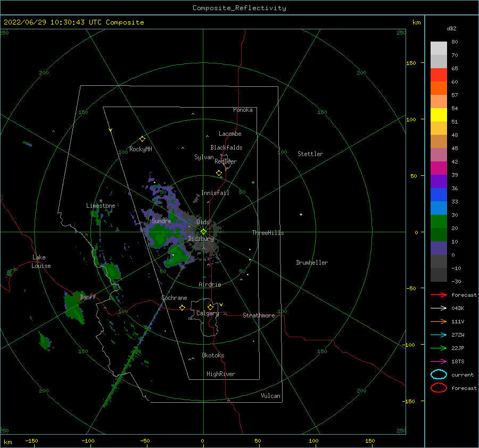Click the Vulcan town label
Viewport: 479px width, 448px height.
coord(270,396)
